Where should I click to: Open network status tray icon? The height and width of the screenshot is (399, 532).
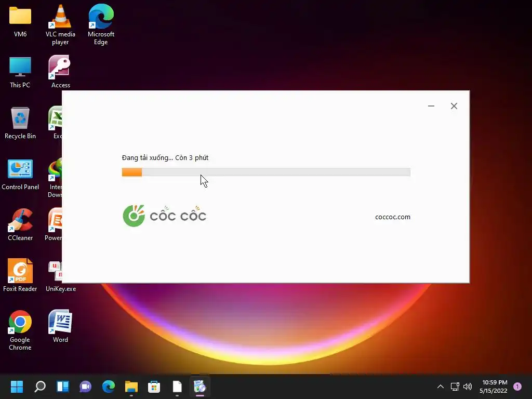455,387
